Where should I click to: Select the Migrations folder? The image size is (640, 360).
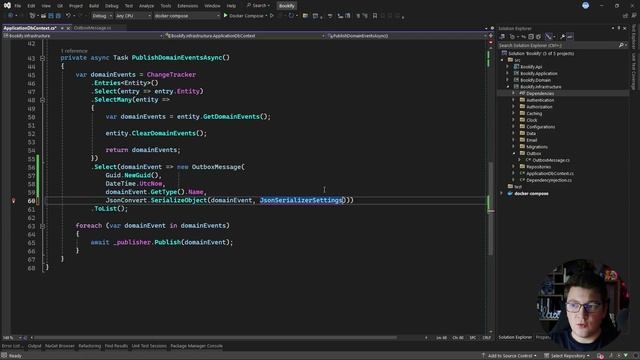[537, 147]
